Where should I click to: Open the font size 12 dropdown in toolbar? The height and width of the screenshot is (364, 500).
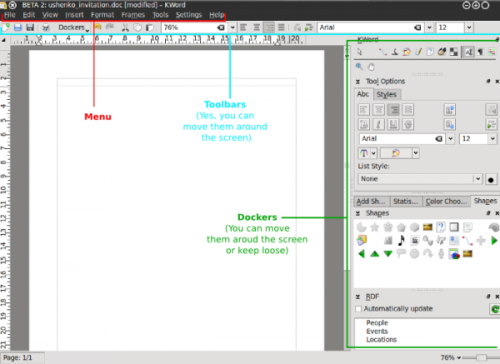pos(469,28)
